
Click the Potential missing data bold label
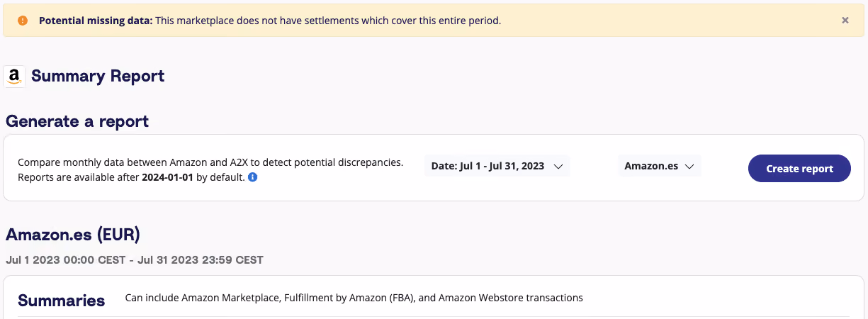96,21
